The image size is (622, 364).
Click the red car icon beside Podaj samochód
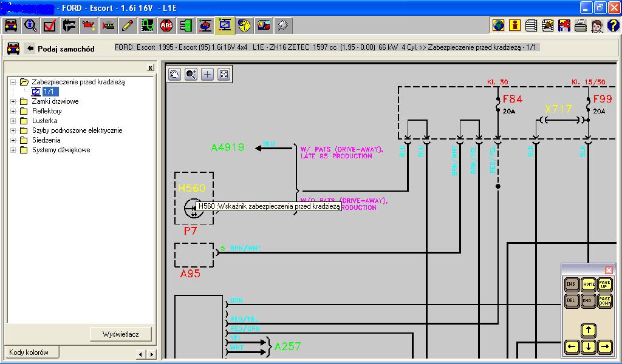click(13, 49)
